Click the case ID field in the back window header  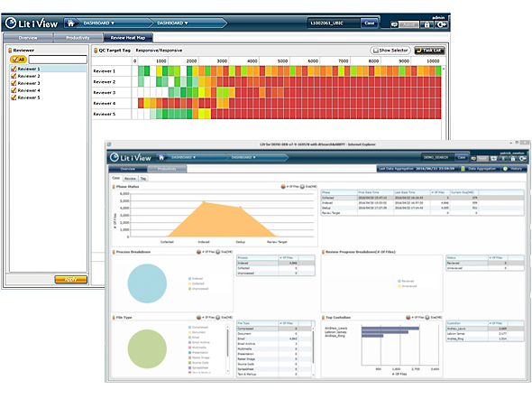pos(334,23)
